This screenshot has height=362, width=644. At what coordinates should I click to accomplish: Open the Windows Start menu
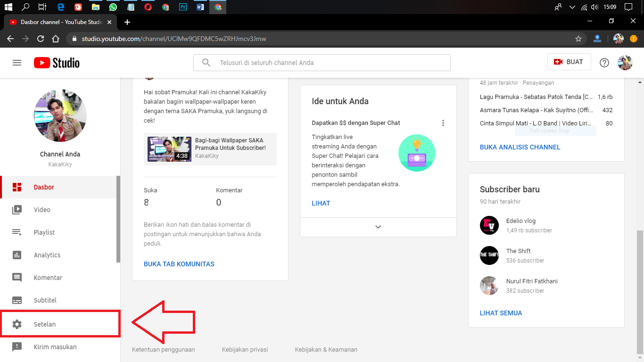pos(8,7)
